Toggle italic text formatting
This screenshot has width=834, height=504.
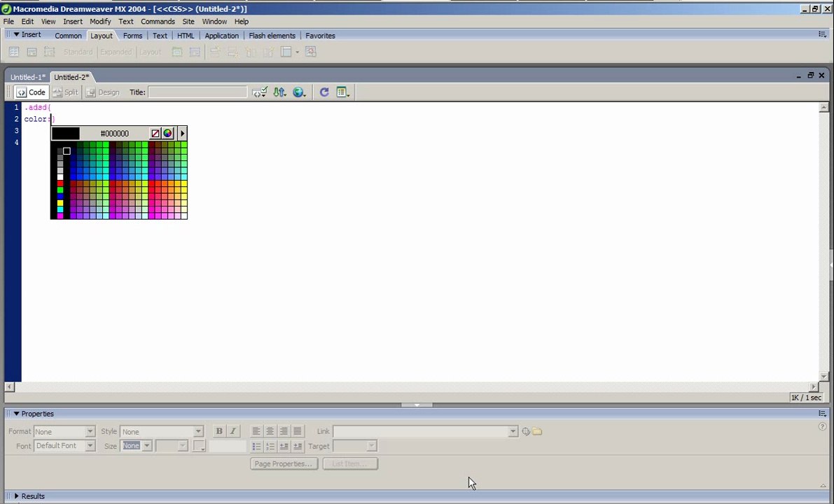click(232, 431)
